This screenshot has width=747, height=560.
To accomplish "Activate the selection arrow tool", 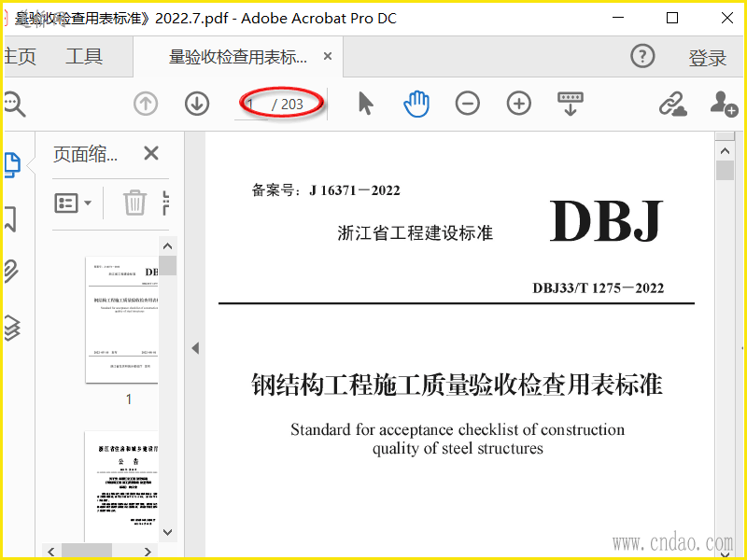I will [x=365, y=104].
